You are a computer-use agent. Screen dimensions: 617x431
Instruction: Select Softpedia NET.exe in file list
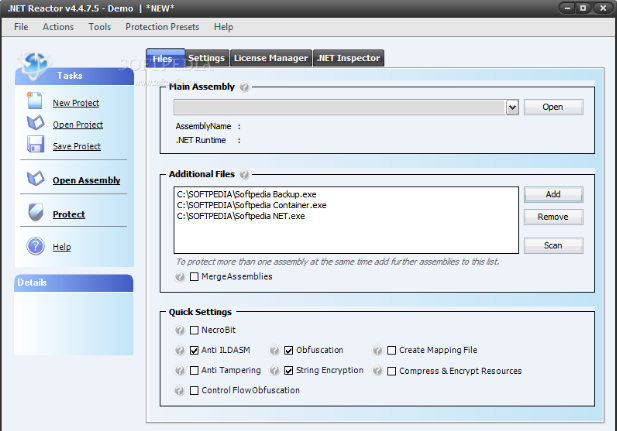[x=241, y=216]
